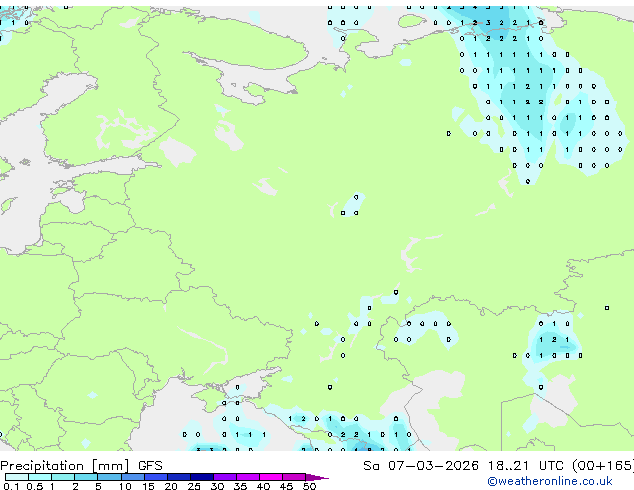
Task: Click the 45–50 mm legend color swatch
Action: [294, 477]
